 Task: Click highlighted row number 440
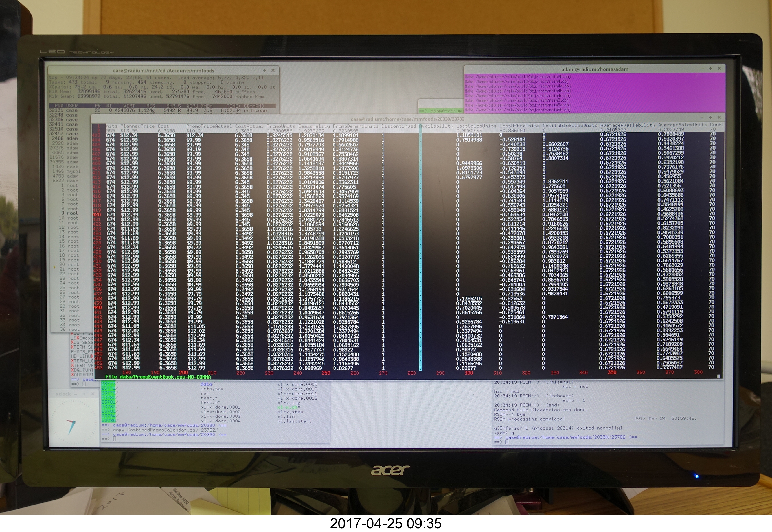tap(98, 308)
